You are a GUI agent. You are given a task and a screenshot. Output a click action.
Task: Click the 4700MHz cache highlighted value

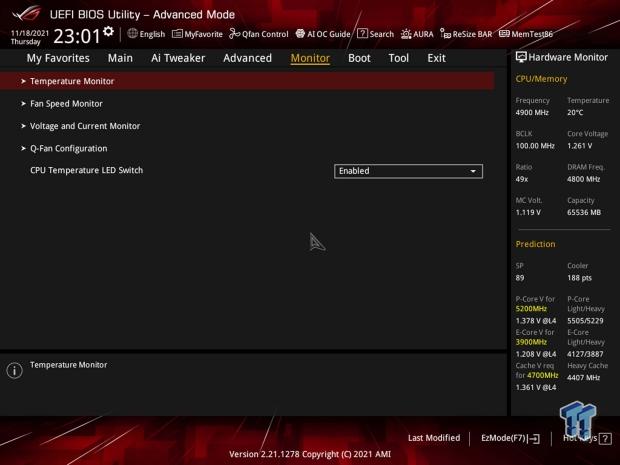click(x=542, y=375)
